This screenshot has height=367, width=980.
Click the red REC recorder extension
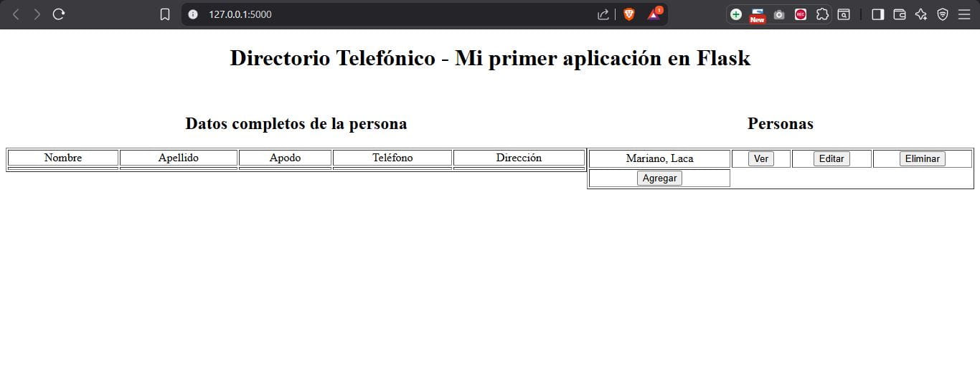tap(801, 14)
